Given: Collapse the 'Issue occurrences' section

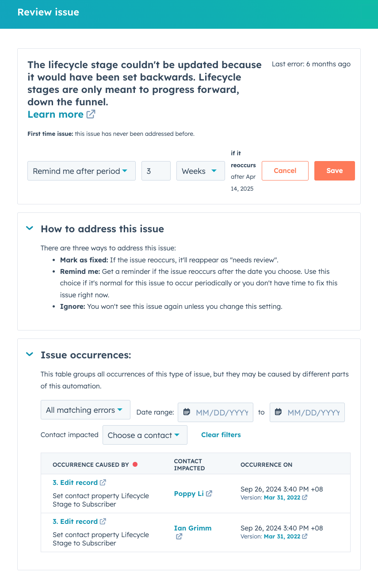Looking at the screenshot, I should pyautogui.click(x=29, y=354).
